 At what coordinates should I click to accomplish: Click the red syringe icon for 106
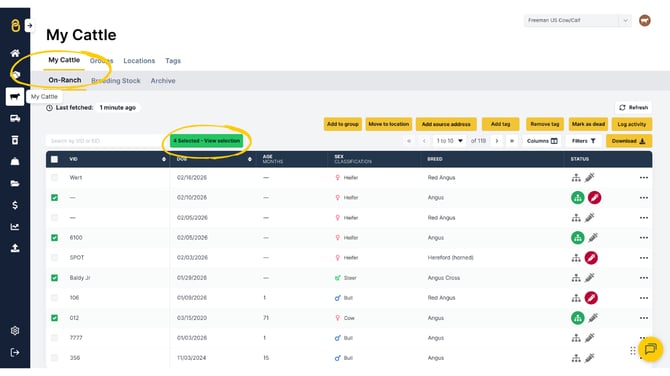(x=591, y=298)
